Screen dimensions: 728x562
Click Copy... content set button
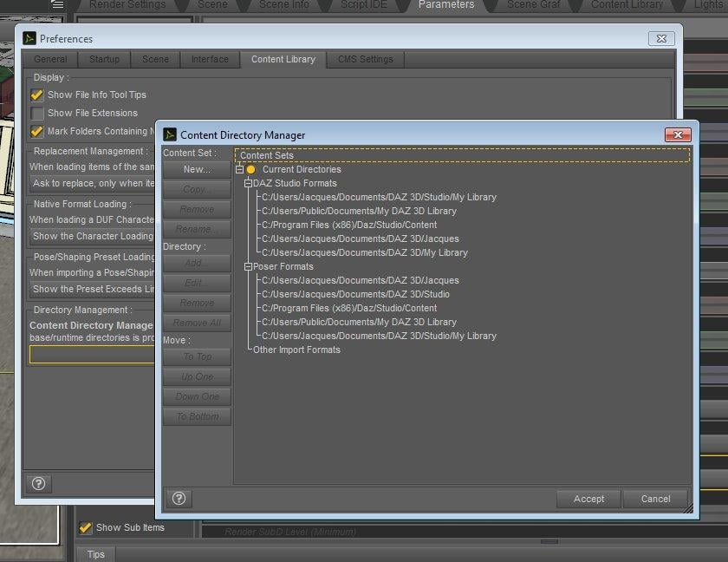click(197, 189)
